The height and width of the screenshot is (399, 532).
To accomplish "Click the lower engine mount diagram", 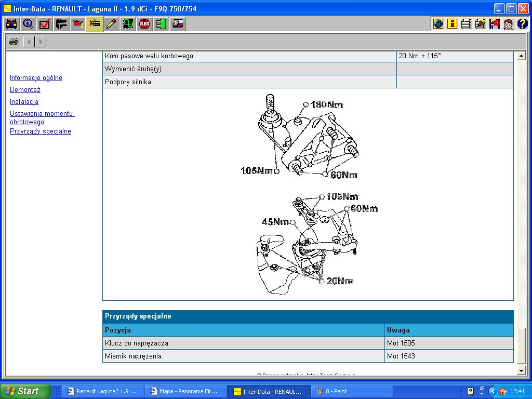I will [x=317, y=243].
